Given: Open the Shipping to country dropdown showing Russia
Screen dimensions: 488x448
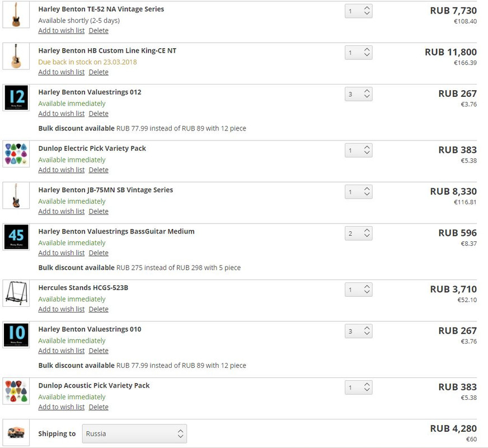Looking at the screenshot, I should [134, 433].
